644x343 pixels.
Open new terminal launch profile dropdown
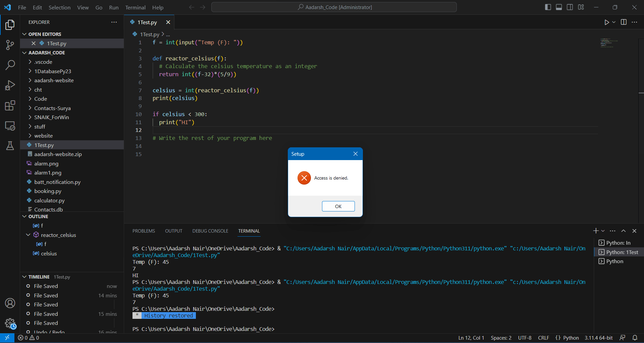603,231
